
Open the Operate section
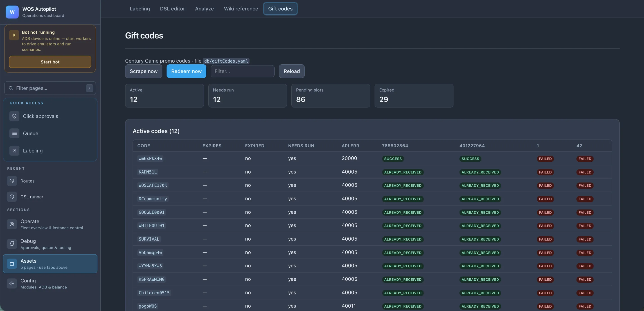tap(50, 224)
